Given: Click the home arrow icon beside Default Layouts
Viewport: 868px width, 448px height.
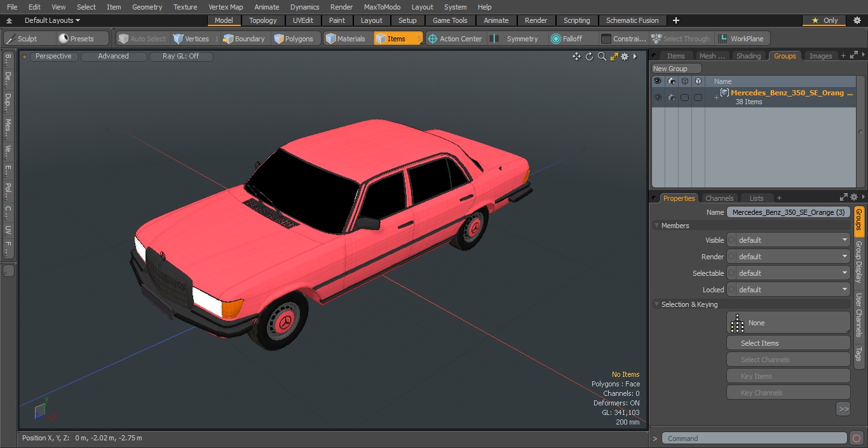Looking at the screenshot, I should tap(10, 20).
